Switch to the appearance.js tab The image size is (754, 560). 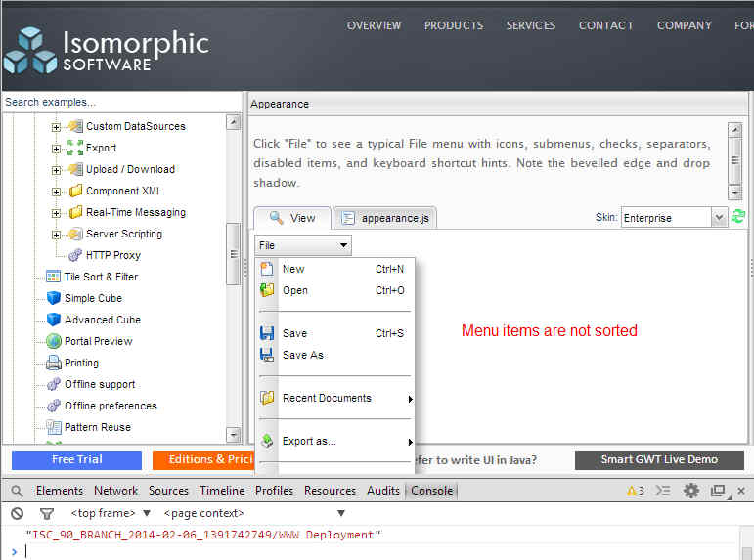click(x=384, y=218)
